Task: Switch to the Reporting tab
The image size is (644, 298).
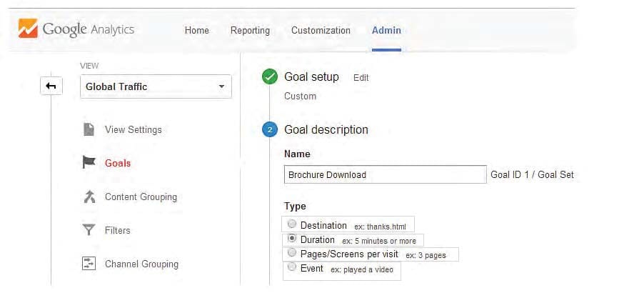Action: tap(250, 31)
